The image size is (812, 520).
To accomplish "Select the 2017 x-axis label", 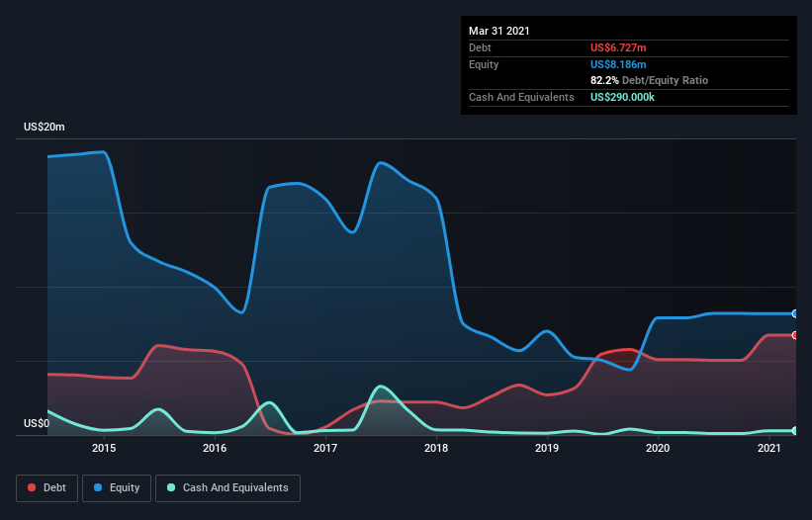I will [325, 448].
